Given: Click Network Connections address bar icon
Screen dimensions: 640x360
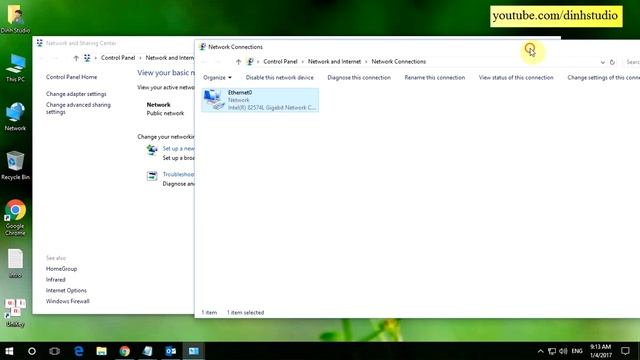Looking at the screenshot, I should coord(250,62).
